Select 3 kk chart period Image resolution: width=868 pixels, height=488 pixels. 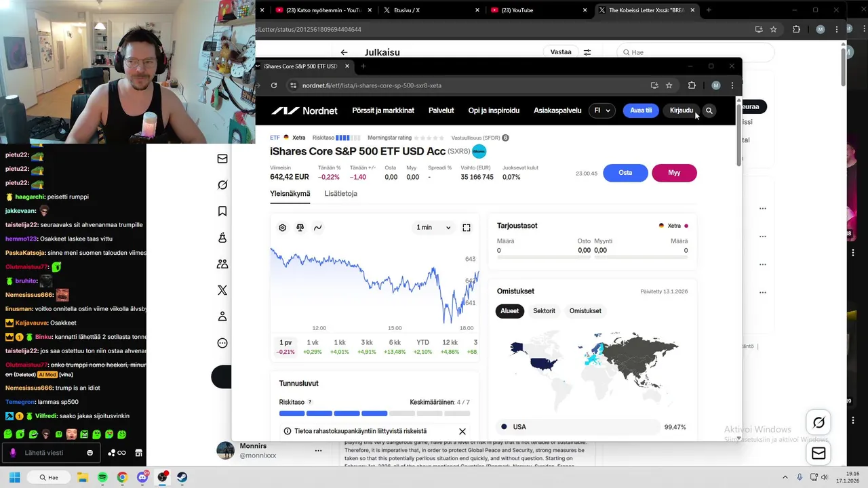[367, 347]
